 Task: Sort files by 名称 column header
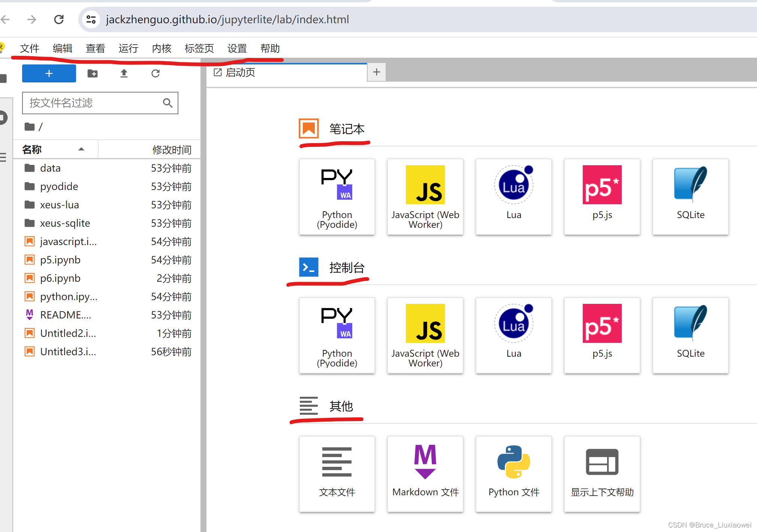[55, 149]
